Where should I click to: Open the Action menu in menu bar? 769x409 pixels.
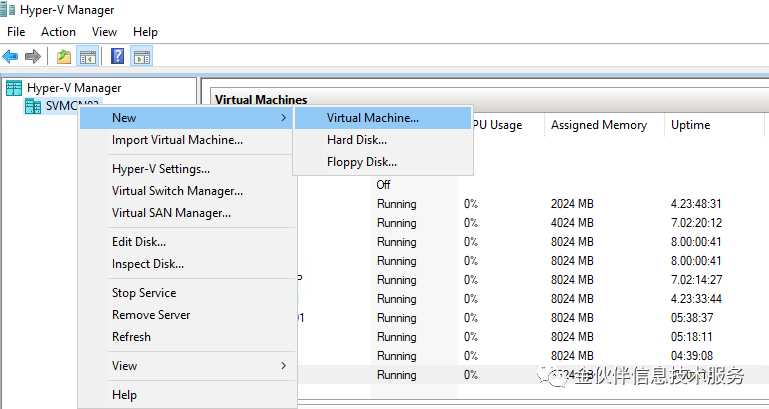[x=58, y=32]
